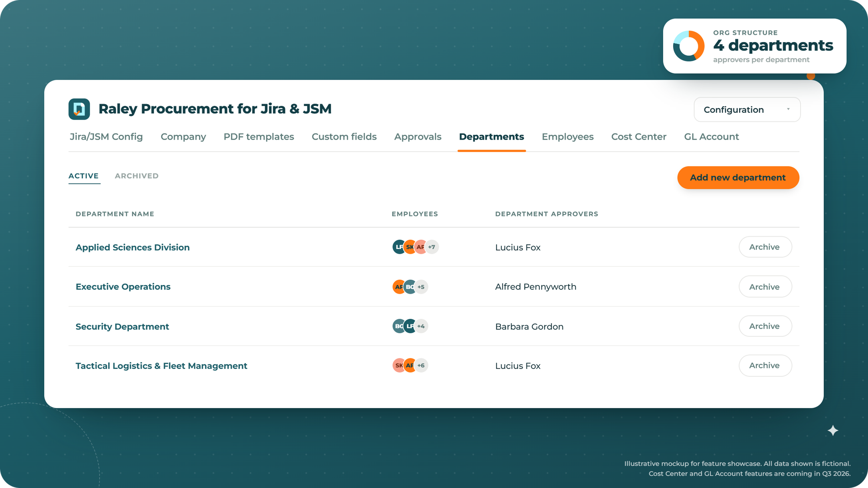The height and width of the screenshot is (488, 868).
Task: Select the SK avatar in Tactical Logistics row
Action: 398,365
